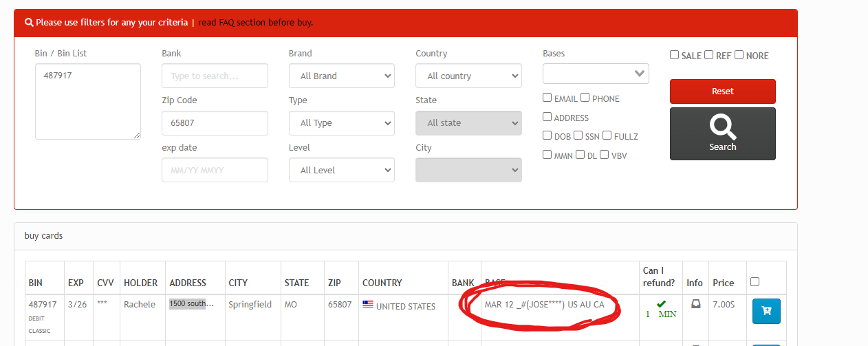The image size is (868, 346).
Task: Click the Bin / Bin List text area
Action: click(88, 101)
